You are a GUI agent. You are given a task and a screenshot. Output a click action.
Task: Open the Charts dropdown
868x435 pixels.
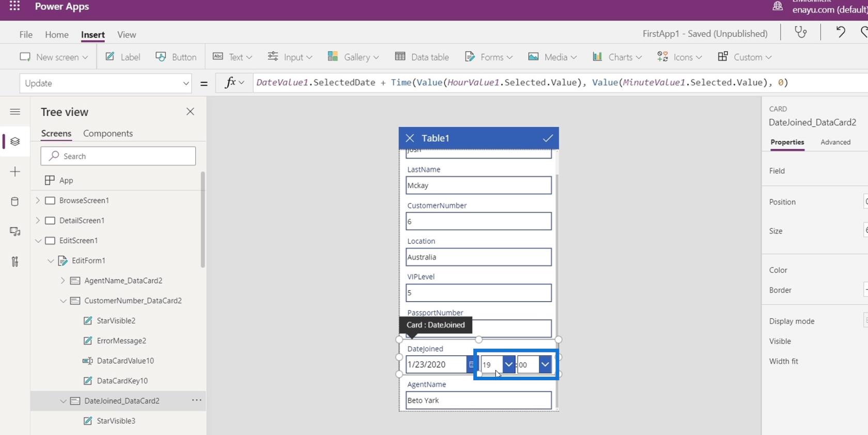tap(617, 57)
